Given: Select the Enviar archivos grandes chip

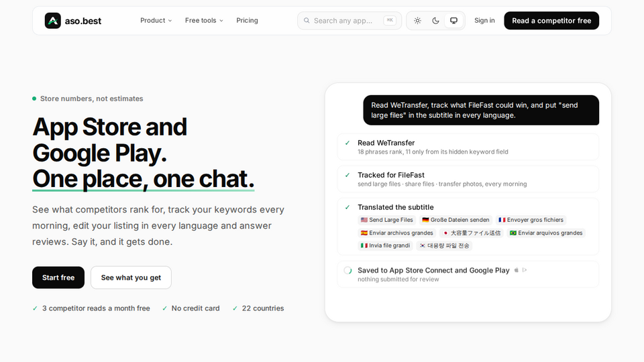Looking at the screenshot, I should click(x=396, y=233).
